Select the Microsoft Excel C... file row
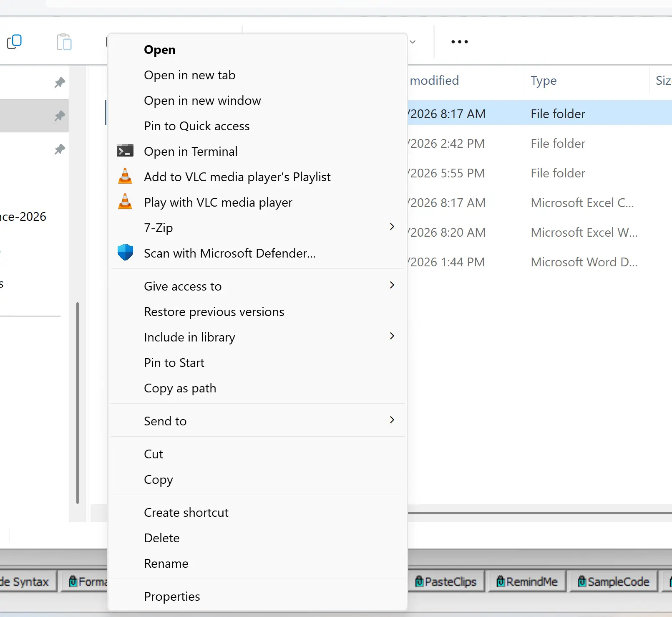Image resolution: width=672 pixels, height=617 pixels. tap(540, 203)
